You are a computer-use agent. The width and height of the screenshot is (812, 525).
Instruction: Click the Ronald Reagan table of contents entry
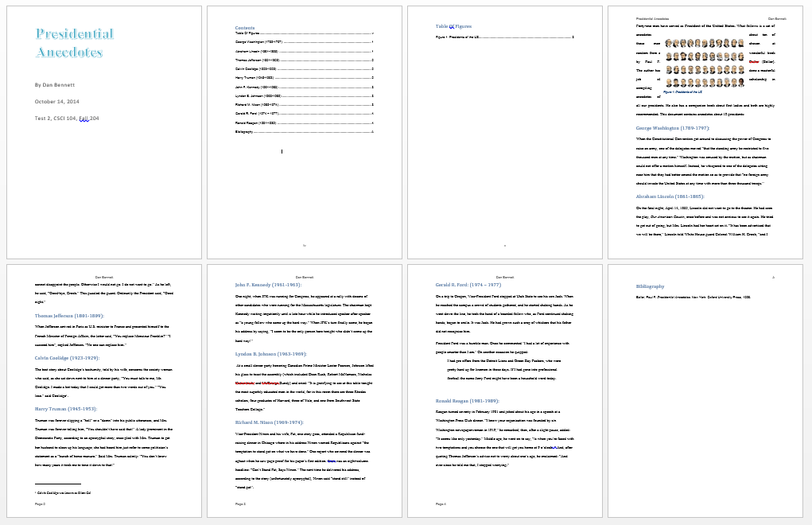(x=259, y=123)
